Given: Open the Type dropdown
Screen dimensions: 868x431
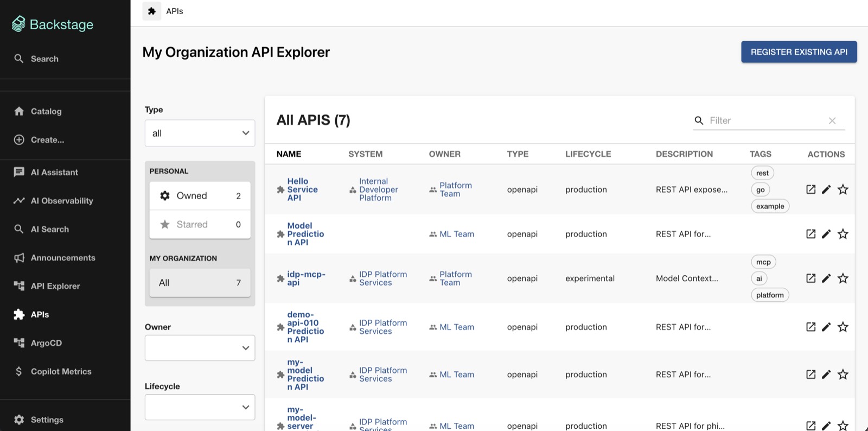Looking at the screenshot, I should [x=200, y=133].
